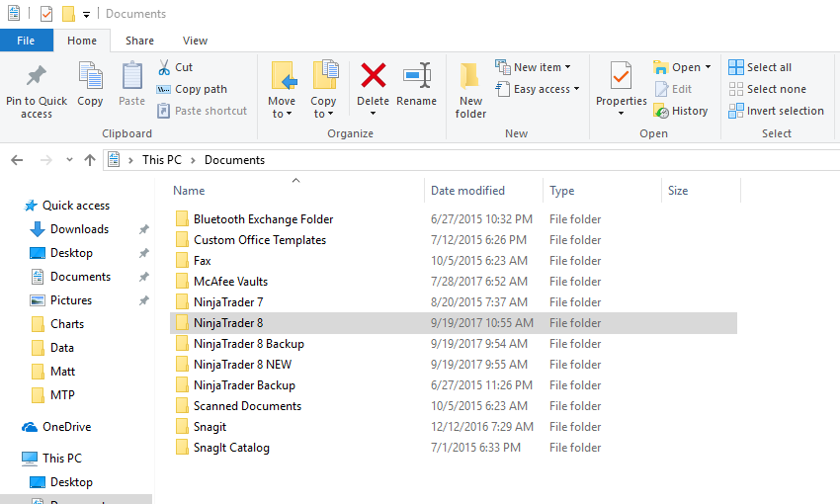Select NinjaTrader 8 Backup folder
Viewport: 840px width, 504px height.
(249, 344)
